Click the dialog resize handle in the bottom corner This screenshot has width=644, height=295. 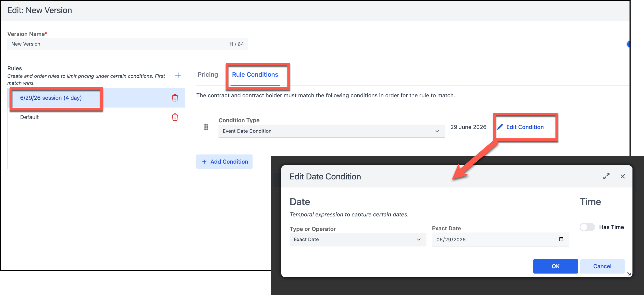pyautogui.click(x=629, y=274)
